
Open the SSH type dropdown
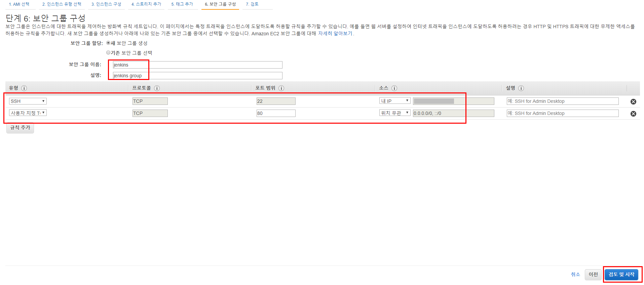click(28, 101)
